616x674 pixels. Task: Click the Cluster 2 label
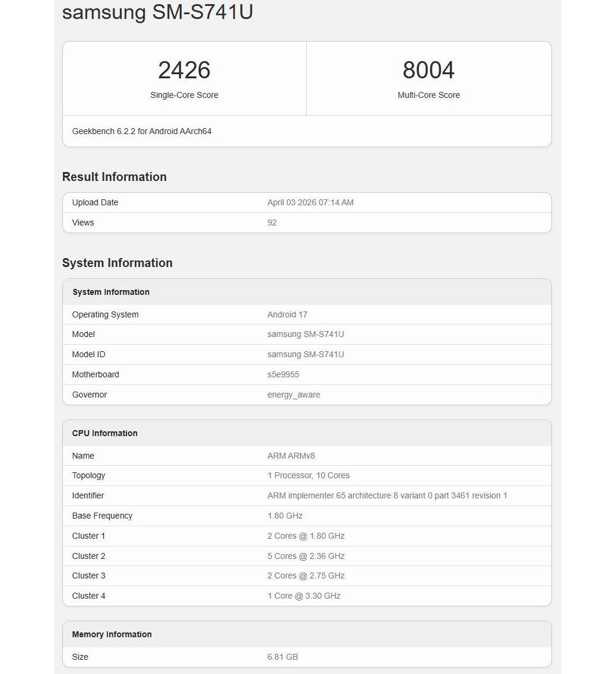pyautogui.click(x=88, y=556)
